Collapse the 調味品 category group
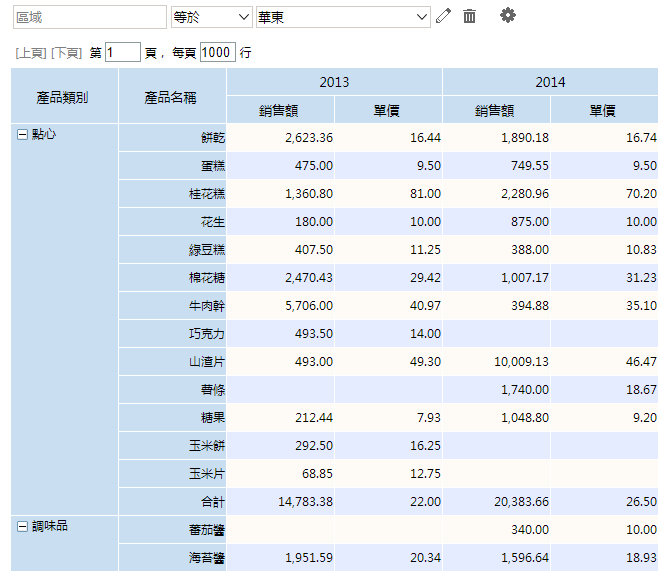The width and height of the screenshot is (668, 571). [x=22, y=526]
